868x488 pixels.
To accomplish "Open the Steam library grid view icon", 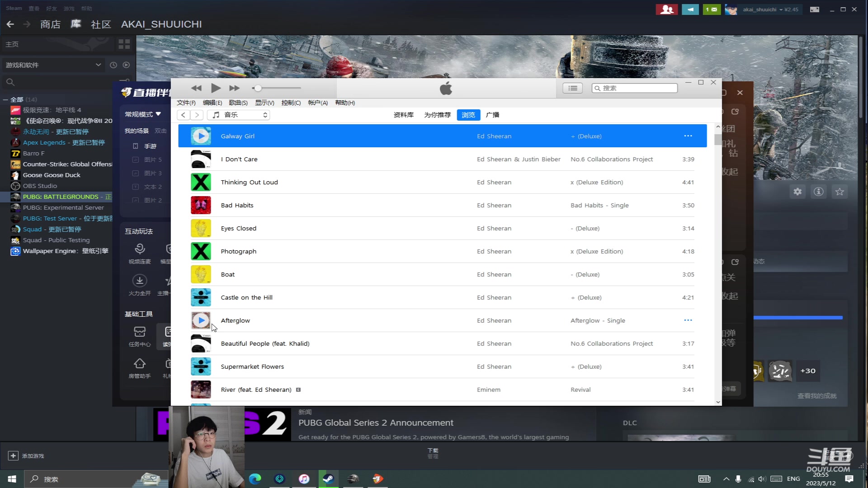I will point(124,44).
